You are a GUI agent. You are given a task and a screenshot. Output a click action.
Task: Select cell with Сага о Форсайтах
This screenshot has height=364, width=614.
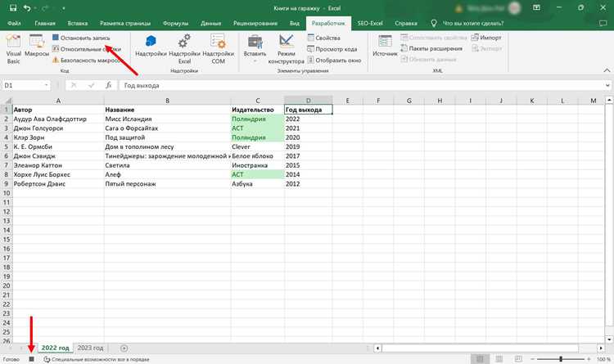[168, 128]
